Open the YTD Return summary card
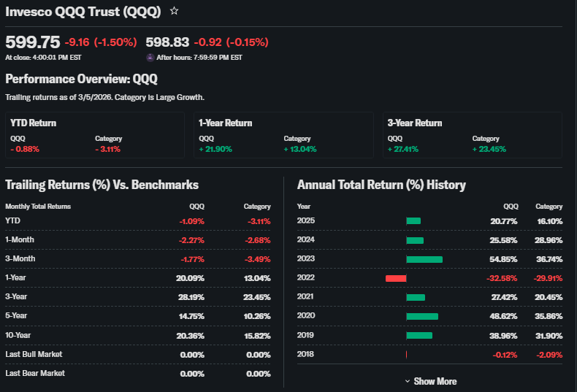This screenshot has height=392, width=577. coord(94,135)
